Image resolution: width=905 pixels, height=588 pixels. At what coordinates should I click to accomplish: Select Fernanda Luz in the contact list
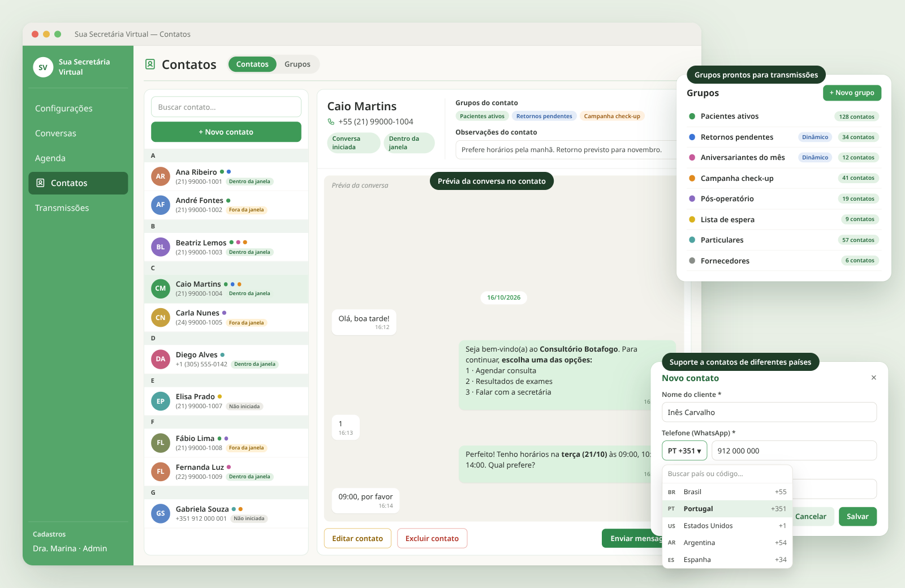coord(226,472)
